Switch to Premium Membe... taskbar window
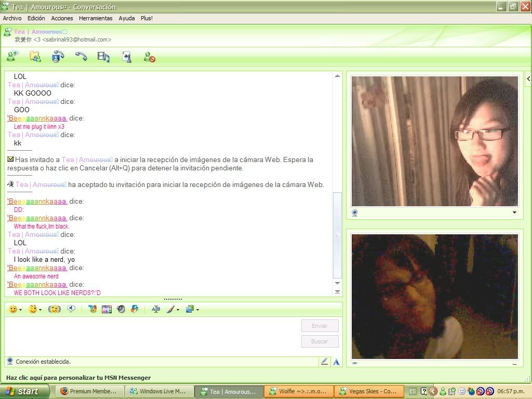The width and height of the screenshot is (532, 399). (89, 391)
